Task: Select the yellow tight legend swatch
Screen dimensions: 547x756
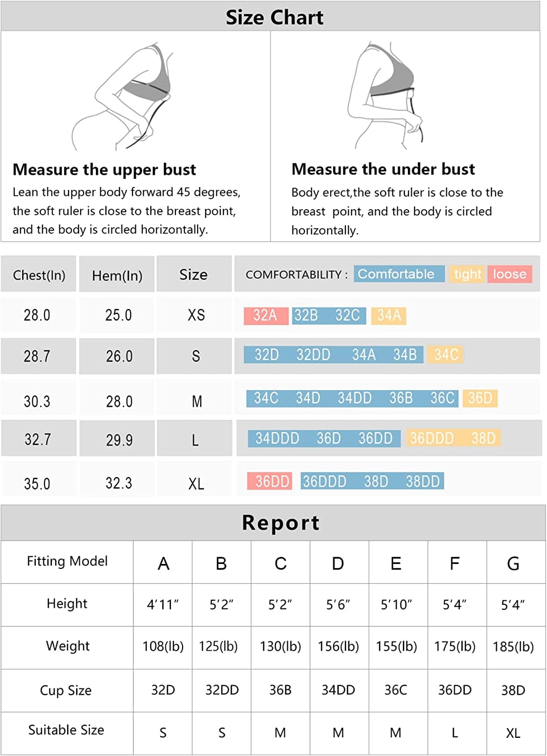Action: pos(467,274)
